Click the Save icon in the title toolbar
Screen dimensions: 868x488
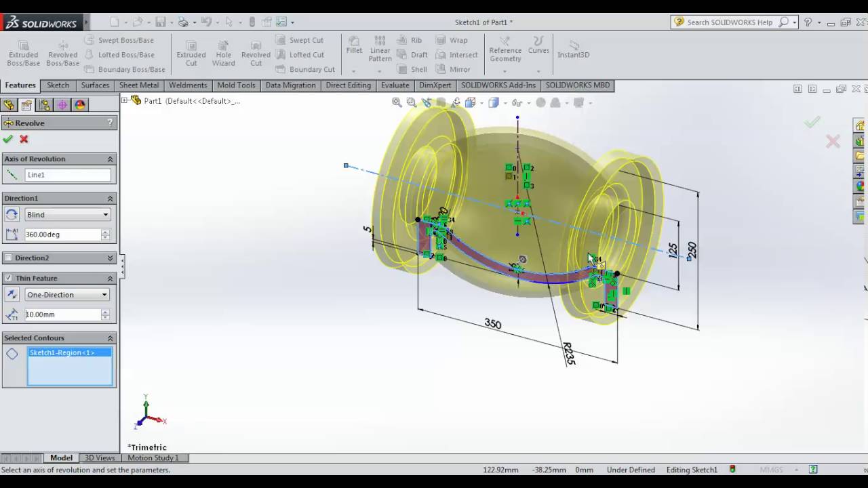161,22
